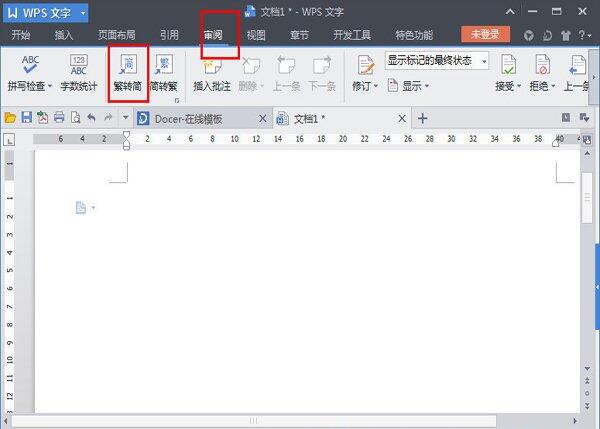Undo the last action
600x429 pixels.
pyautogui.click(x=91, y=117)
